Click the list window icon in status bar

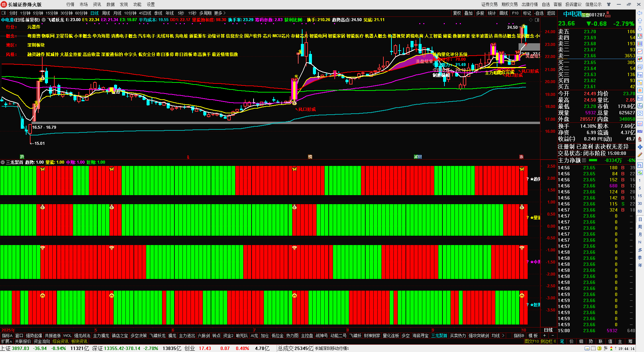tap(593, 349)
